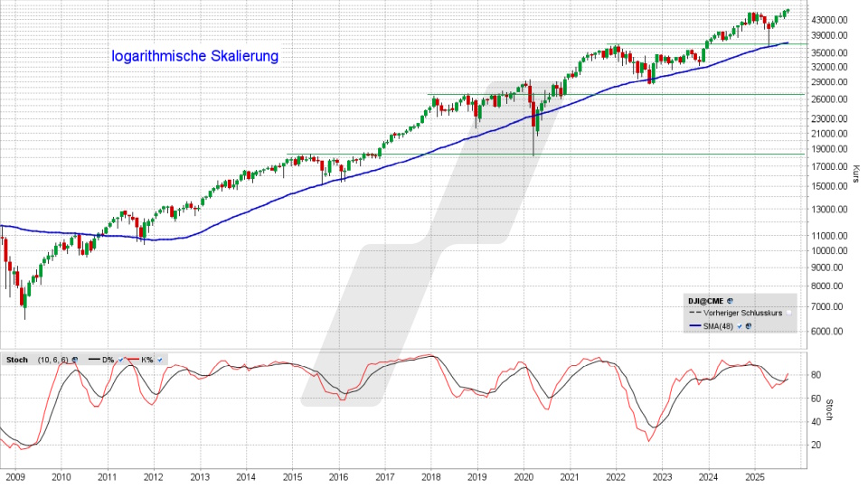868x488 pixels.
Task: Click the 2020 year label on time axis
Action: point(524,476)
